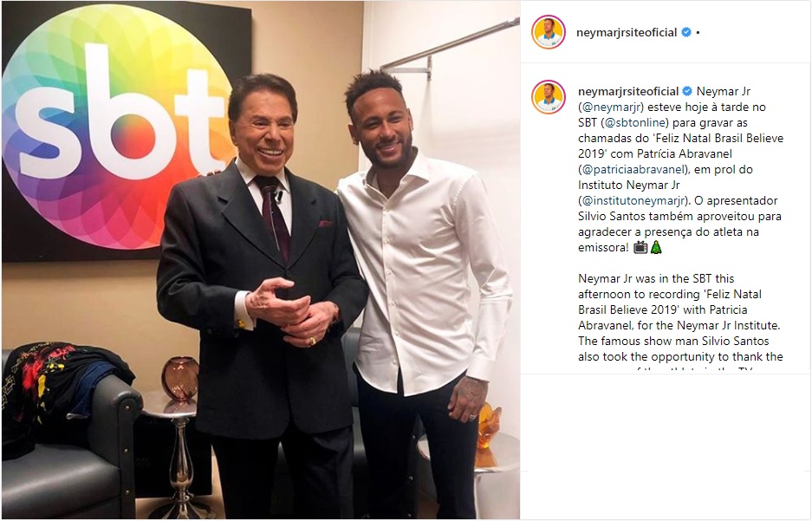This screenshot has height=521, width=812.
Task: Click the verified badge next to caption username
Action: [x=687, y=91]
